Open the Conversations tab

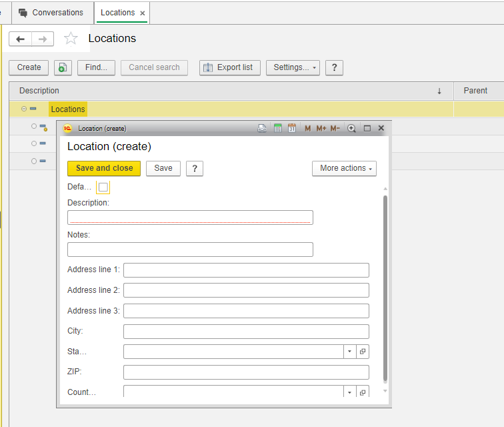tap(53, 13)
